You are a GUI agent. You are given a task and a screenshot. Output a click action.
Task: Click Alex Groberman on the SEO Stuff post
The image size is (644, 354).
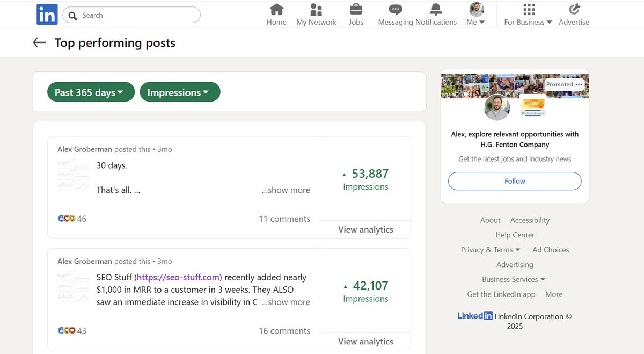pos(85,261)
